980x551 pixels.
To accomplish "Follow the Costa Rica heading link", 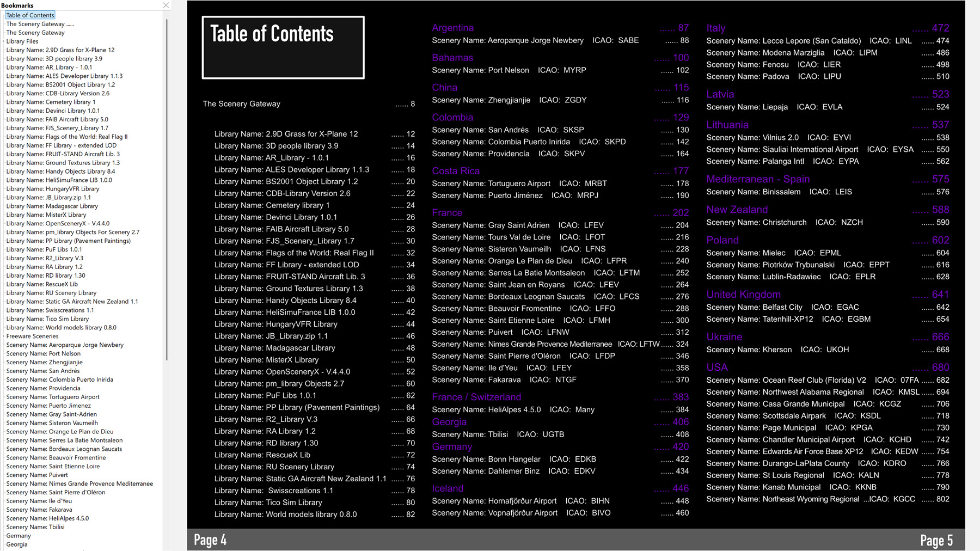I will (x=456, y=171).
